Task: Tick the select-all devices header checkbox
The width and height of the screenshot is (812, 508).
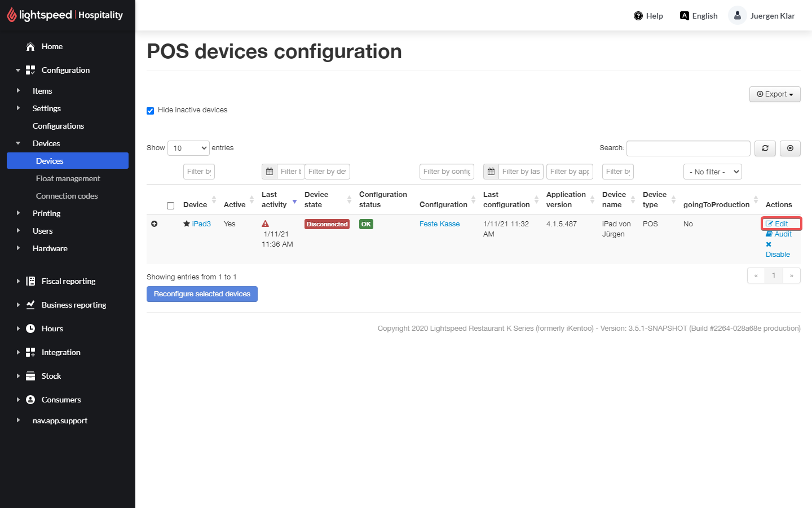Action: click(170, 205)
